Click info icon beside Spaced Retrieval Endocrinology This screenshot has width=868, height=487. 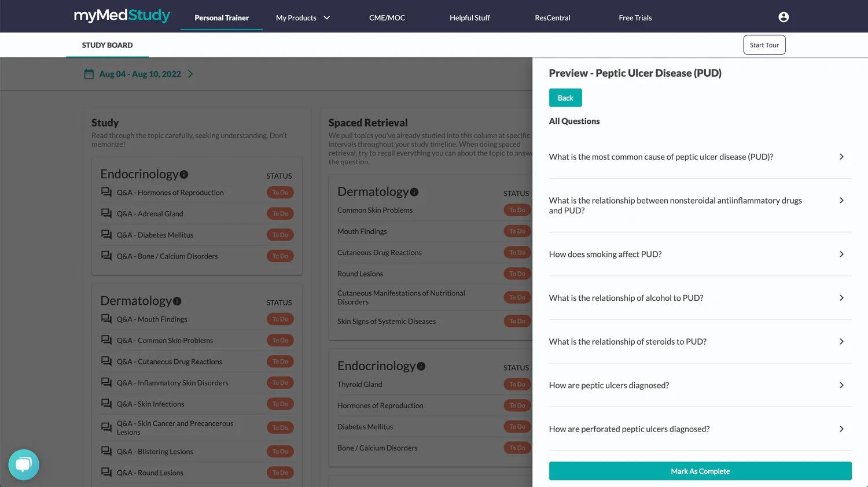point(421,366)
